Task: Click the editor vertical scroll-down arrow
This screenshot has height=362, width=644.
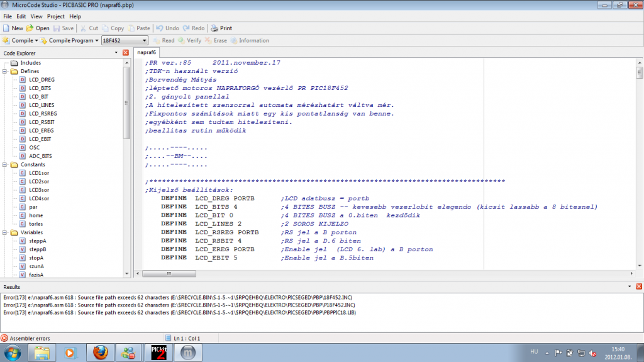Action: [x=640, y=266]
